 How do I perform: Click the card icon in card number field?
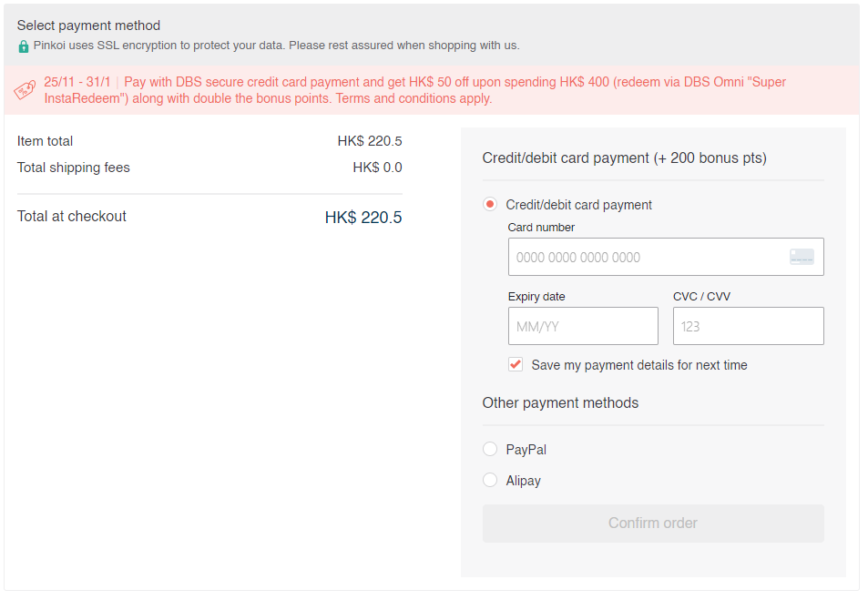coord(802,257)
